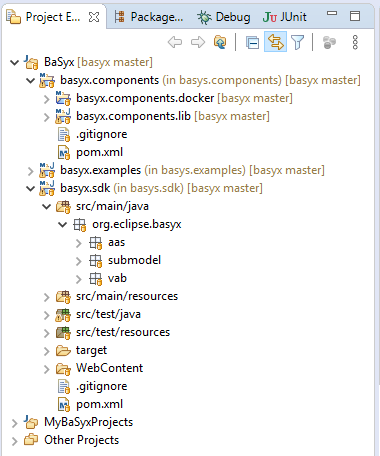Expand the aas package

(x=78, y=243)
